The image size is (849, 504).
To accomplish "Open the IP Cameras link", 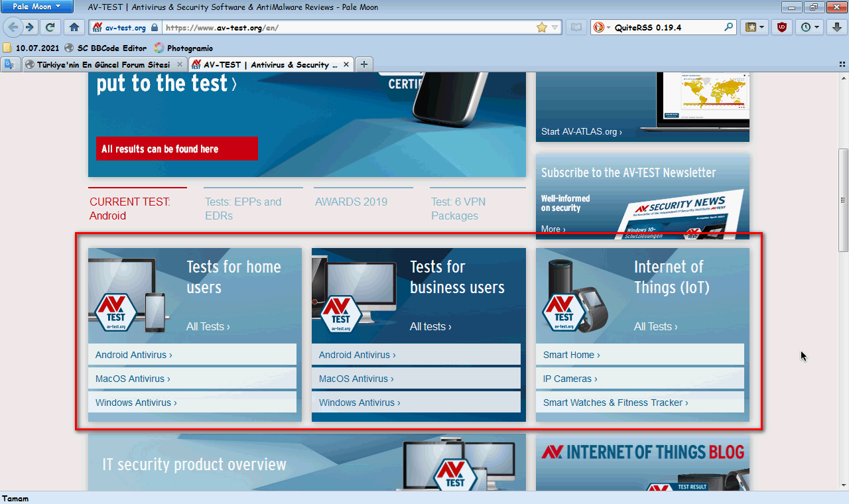I will [640, 379].
